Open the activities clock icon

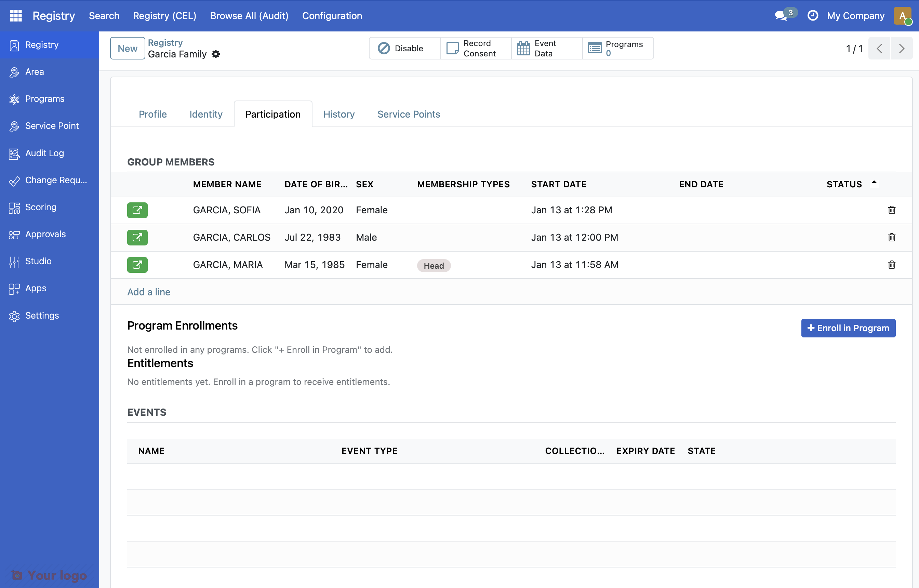[x=812, y=16]
